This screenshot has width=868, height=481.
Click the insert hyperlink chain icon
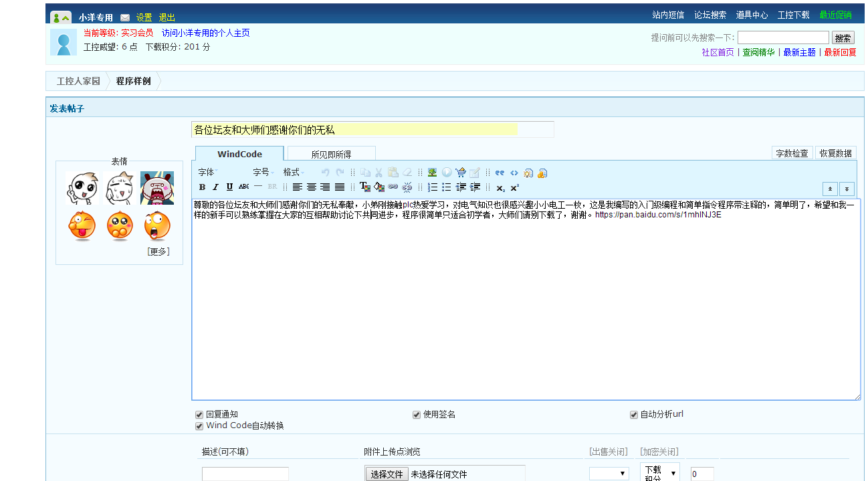click(x=393, y=187)
